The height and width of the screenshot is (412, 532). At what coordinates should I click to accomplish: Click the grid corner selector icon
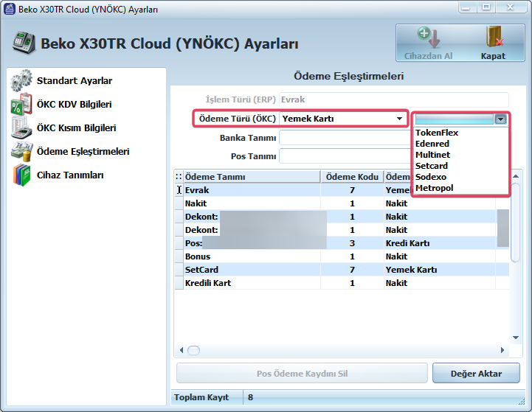[x=179, y=177]
